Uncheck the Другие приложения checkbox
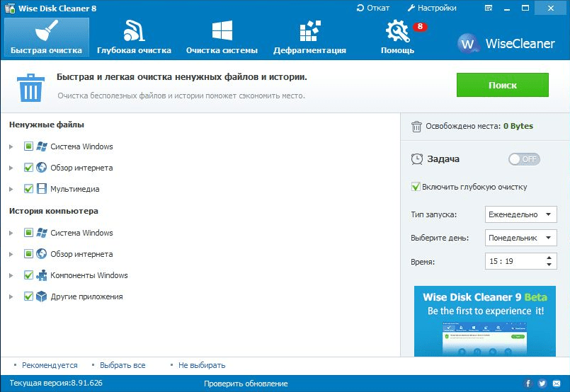 coord(28,296)
